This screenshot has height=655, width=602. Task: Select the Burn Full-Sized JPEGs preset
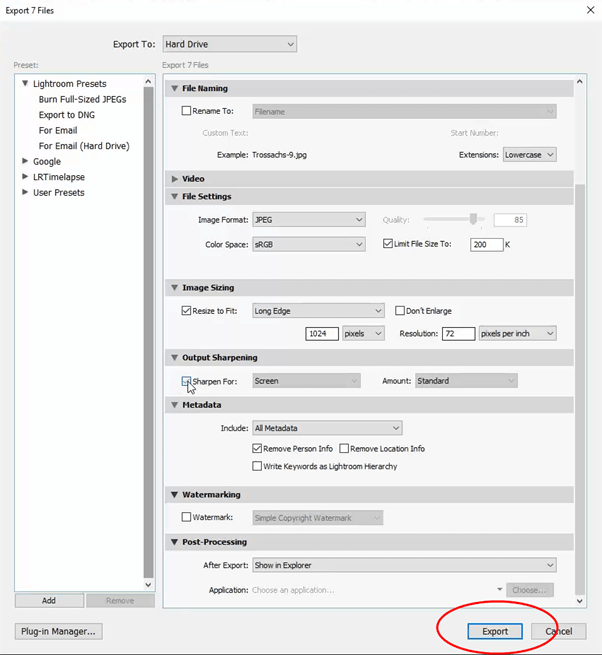click(x=82, y=99)
